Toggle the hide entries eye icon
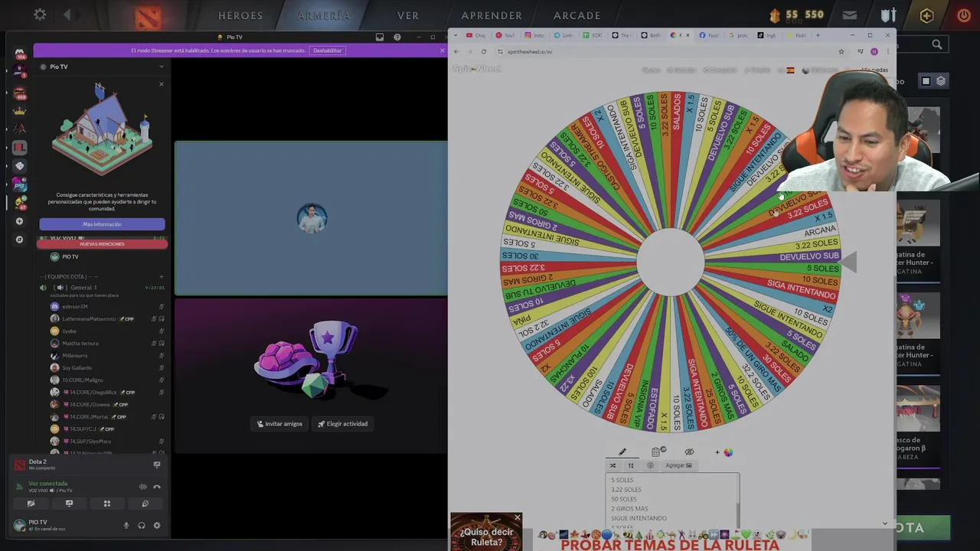Viewport: 980px width, 551px height. (x=689, y=452)
